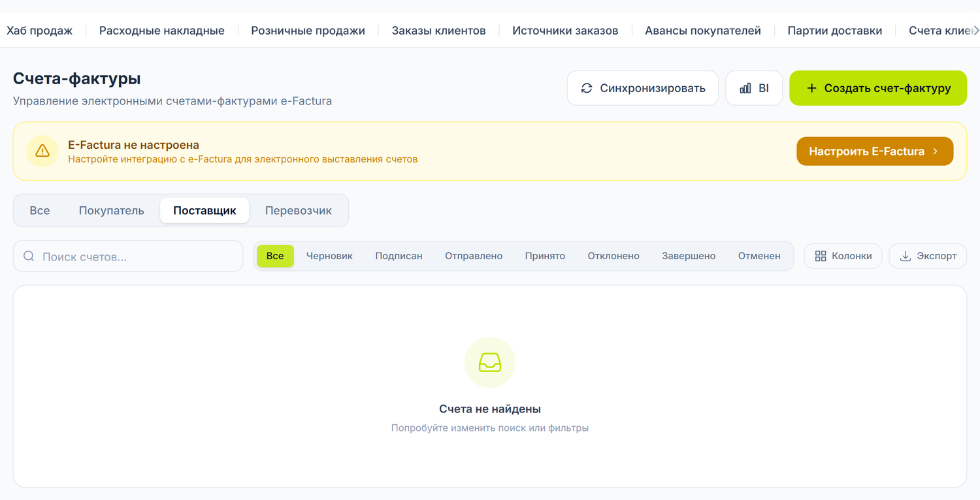Open the Хаб продаж tab
Viewport: 980px width, 500px height.
39,31
